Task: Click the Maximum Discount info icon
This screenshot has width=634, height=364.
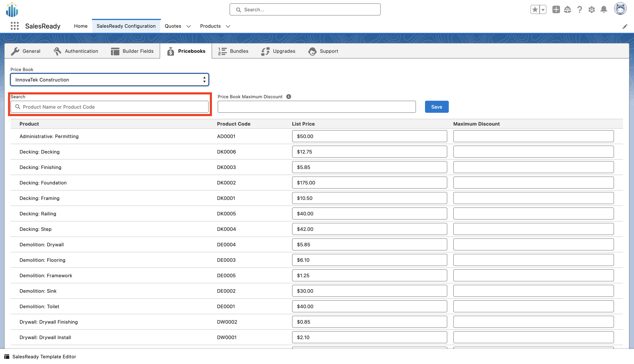Action: pyautogui.click(x=288, y=97)
